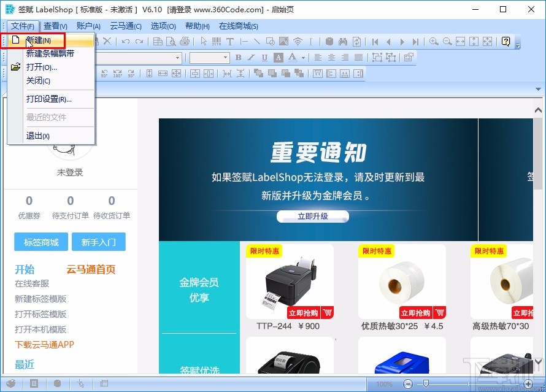The width and height of the screenshot is (546, 392).
Task: Click the 立即升级 button
Action: point(312,216)
